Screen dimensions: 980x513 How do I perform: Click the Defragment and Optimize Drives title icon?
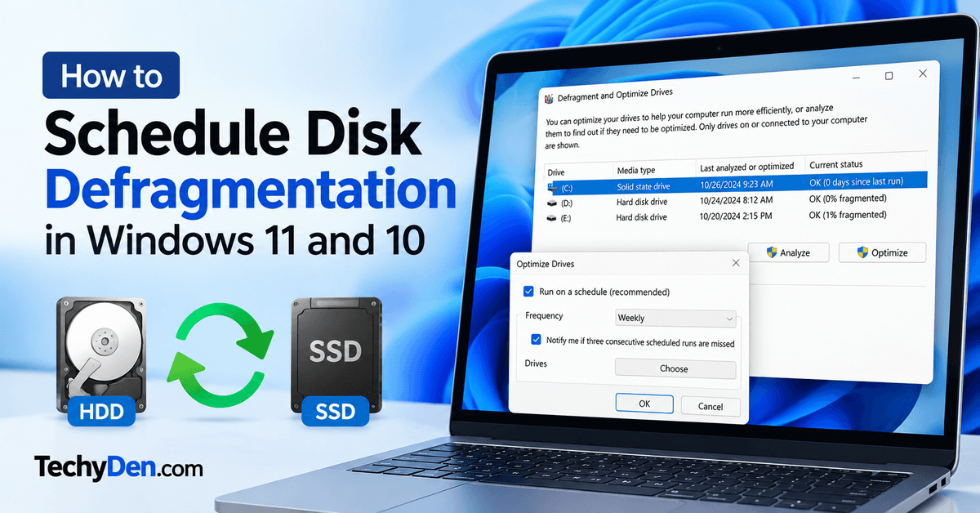[x=550, y=98]
